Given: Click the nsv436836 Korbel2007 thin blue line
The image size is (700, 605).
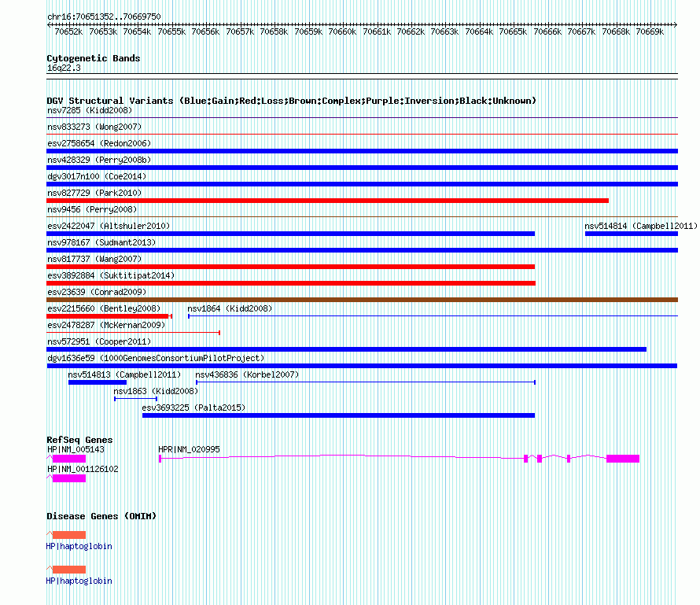Looking at the screenshot, I should tap(366, 382).
